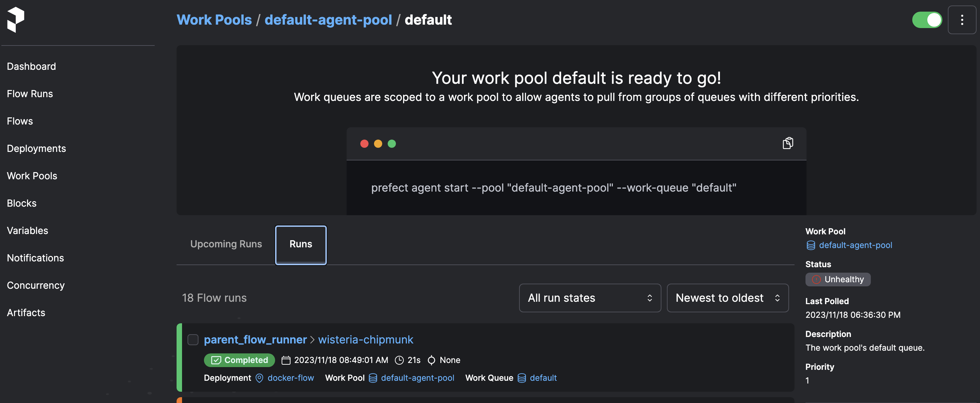Open Notifications in the sidebar

35,258
